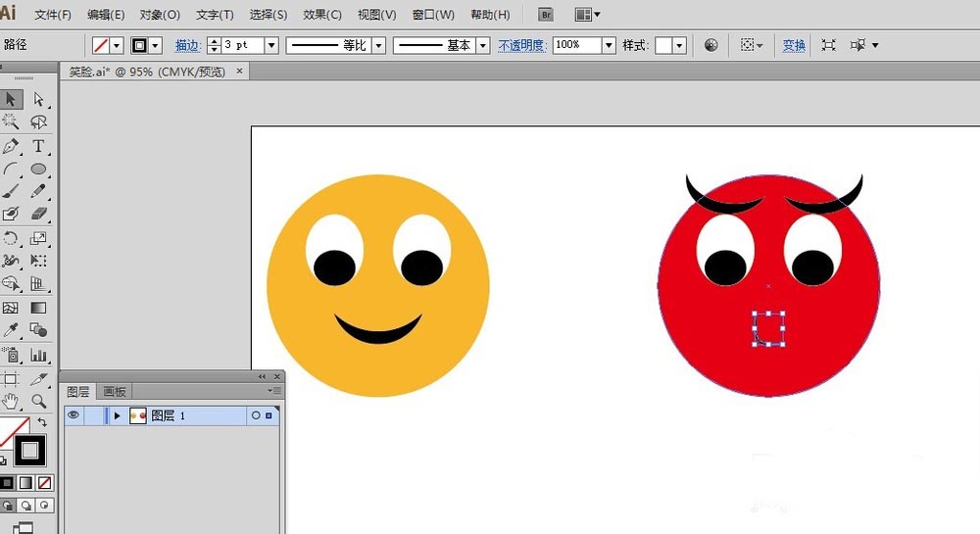980x534 pixels.
Task: Swap fill and stroke arrows
Action: 41,423
